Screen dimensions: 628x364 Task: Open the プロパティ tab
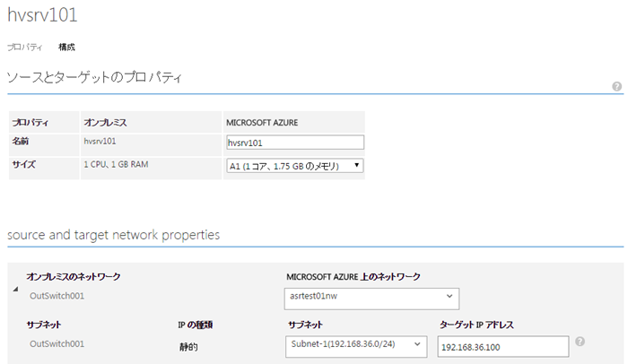(x=25, y=48)
